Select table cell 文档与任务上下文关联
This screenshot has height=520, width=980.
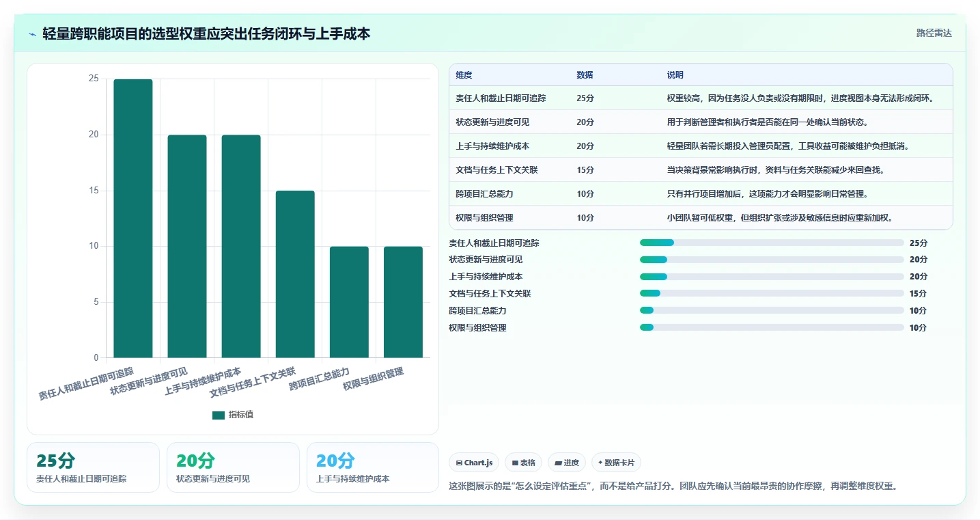pyautogui.click(x=496, y=170)
